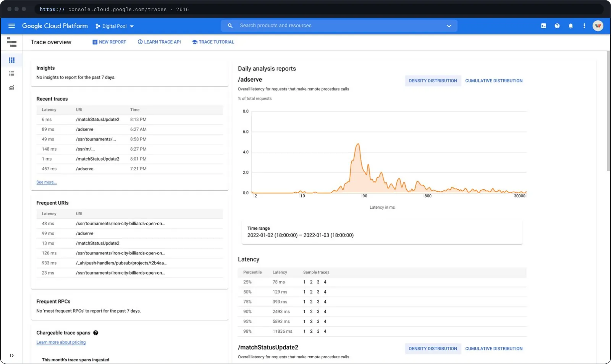Expand the search bar dropdown chevron
The image size is (611, 364).
pyautogui.click(x=449, y=26)
